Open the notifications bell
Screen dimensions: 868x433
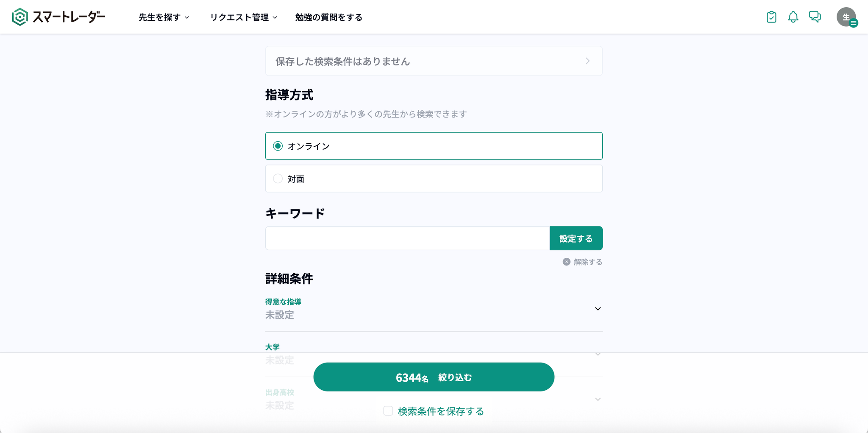coord(793,17)
